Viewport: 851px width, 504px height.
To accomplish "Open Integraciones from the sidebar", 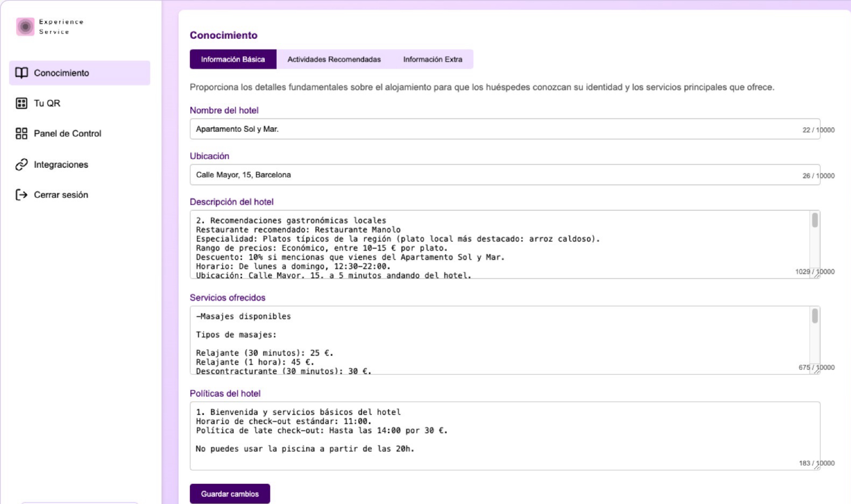I will [x=61, y=164].
